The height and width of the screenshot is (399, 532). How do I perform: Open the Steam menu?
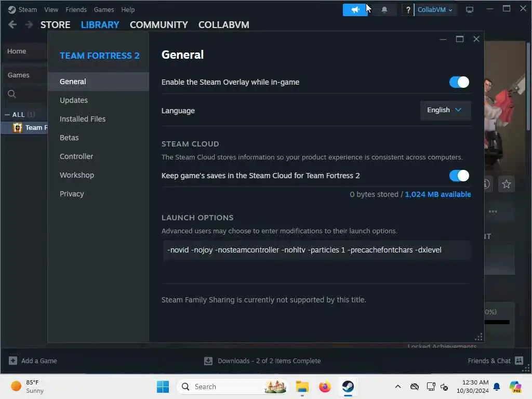(x=28, y=10)
